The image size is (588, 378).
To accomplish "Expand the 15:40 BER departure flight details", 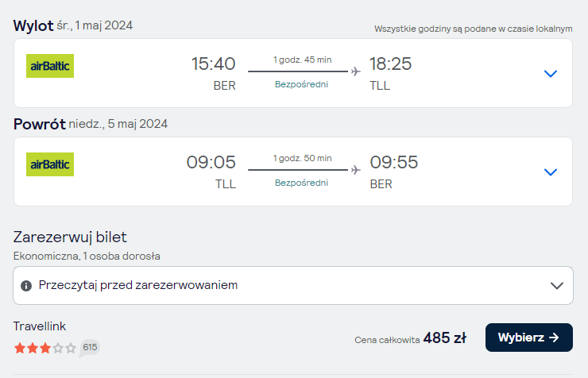I will (551, 73).
